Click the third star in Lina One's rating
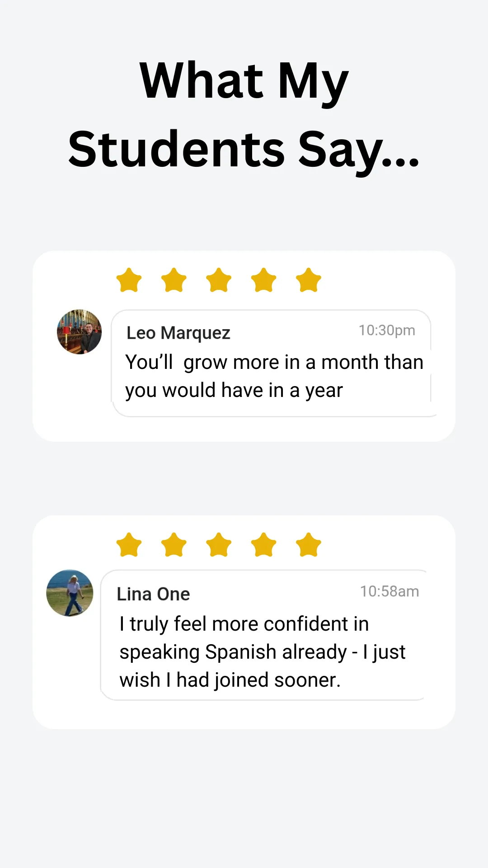Screen dimensions: 488x868 219,544
